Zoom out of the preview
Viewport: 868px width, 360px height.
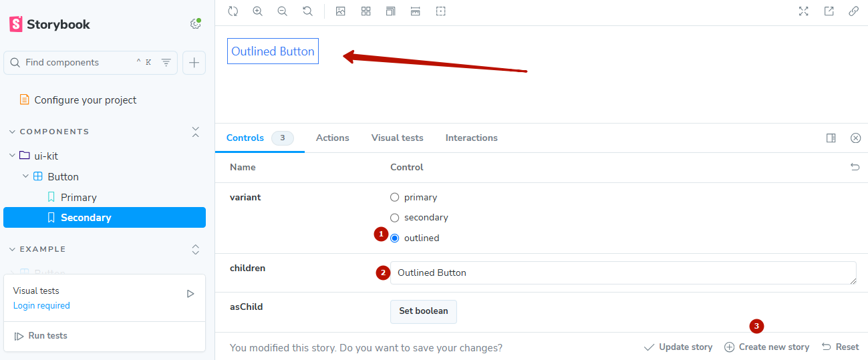coord(282,11)
